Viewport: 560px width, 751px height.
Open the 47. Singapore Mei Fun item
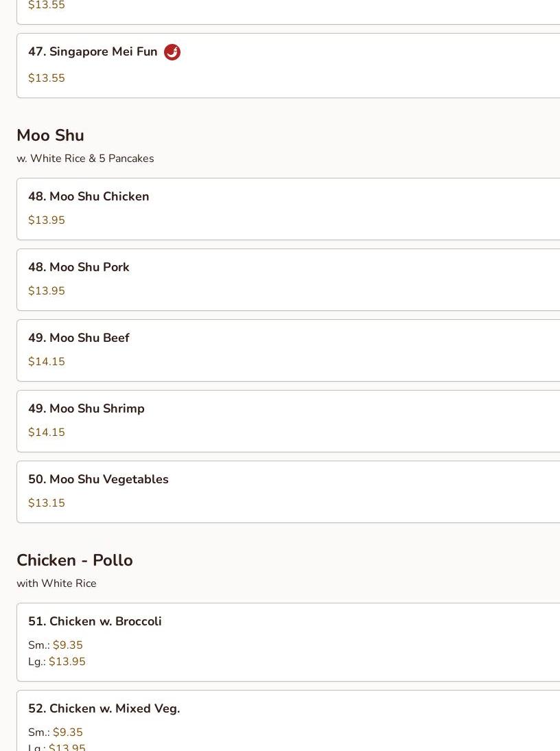click(93, 52)
